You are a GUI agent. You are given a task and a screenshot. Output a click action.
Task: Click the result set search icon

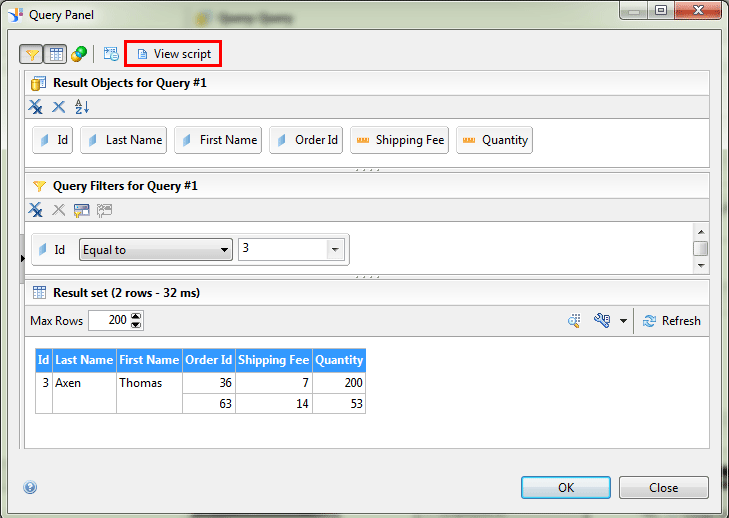point(575,320)
